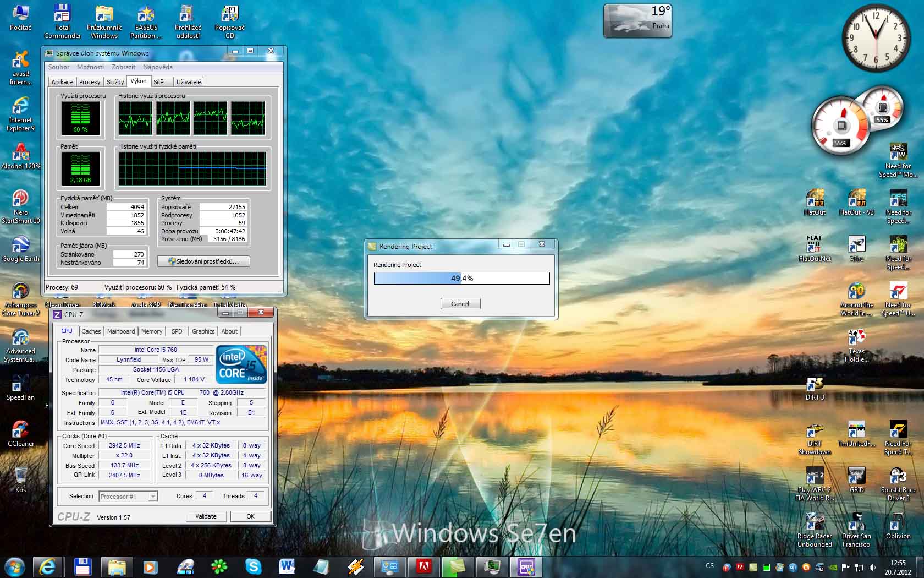
Task: Click Skype icon in the taskbar
Action: [x=253, y=566]
